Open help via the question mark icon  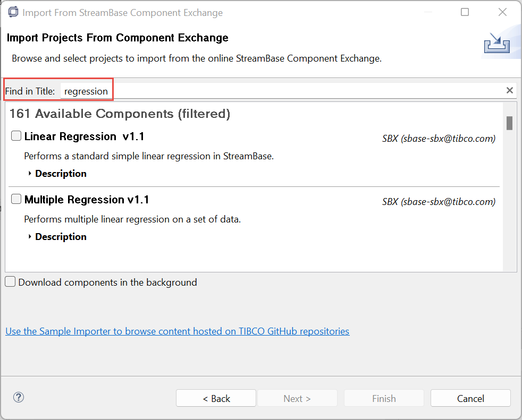[19, 397]
